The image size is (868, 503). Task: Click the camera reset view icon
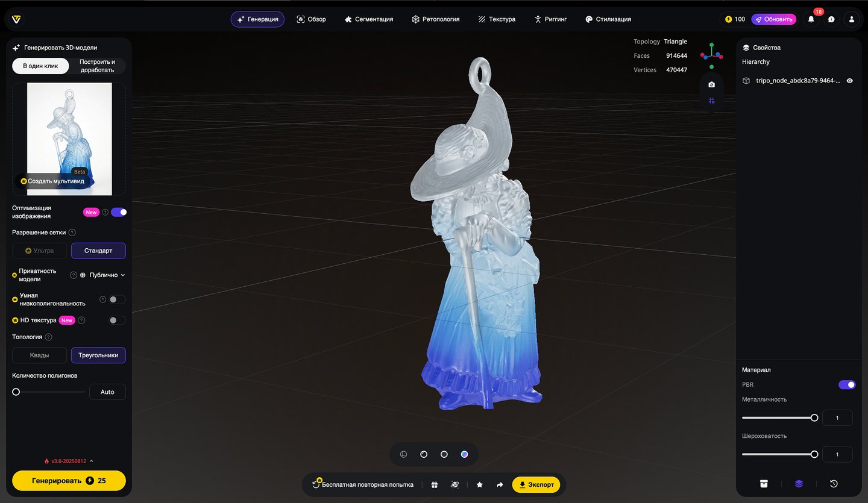pos(711,84)
